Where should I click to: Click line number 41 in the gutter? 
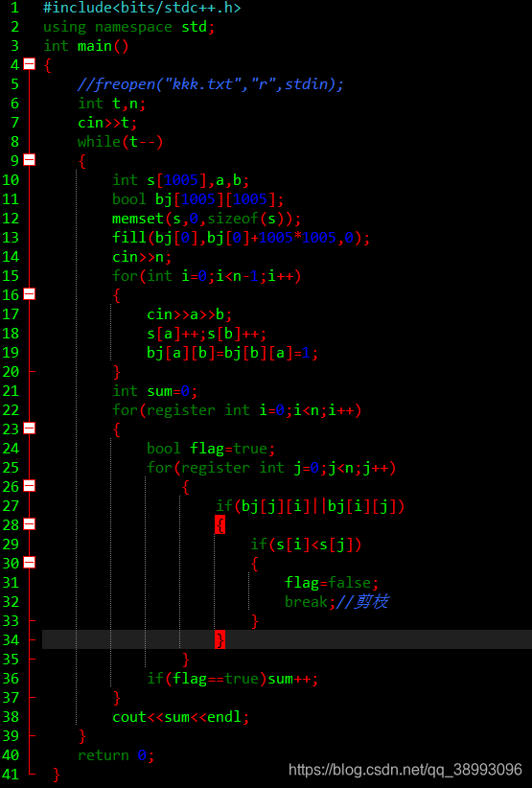11,774
